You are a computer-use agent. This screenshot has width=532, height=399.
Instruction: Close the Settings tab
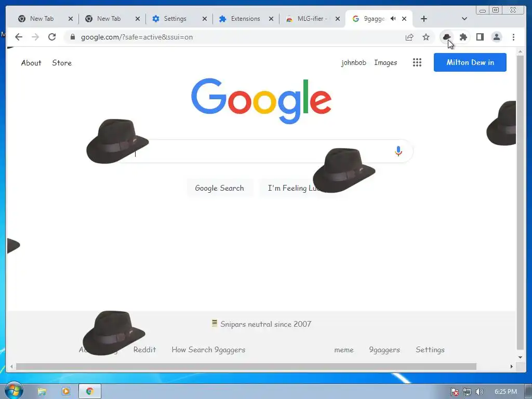click(205, 19)
